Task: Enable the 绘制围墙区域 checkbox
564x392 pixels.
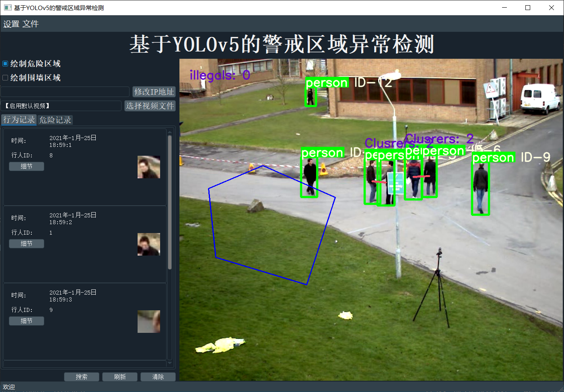Action: pyautogui.click(x=5, y=78)
